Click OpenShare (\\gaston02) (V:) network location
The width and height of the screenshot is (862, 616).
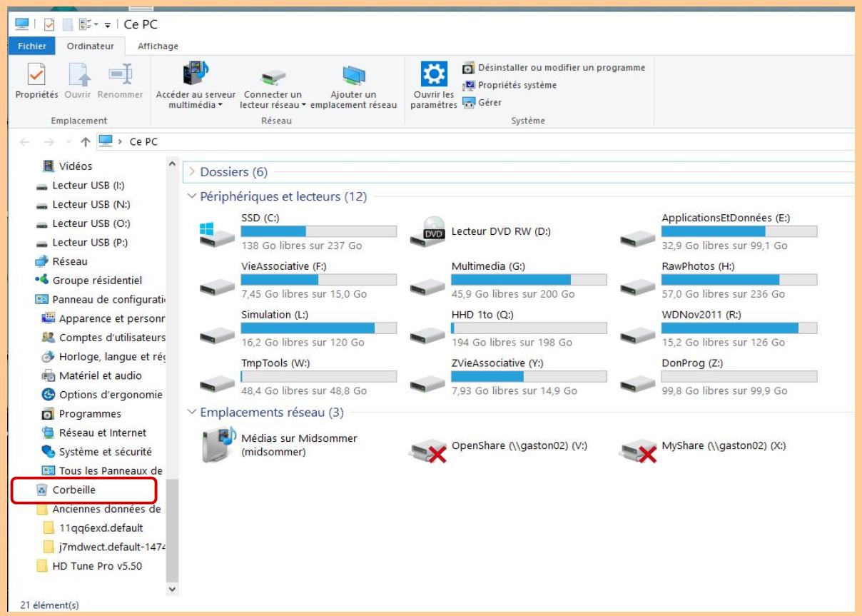pos(500,443)
